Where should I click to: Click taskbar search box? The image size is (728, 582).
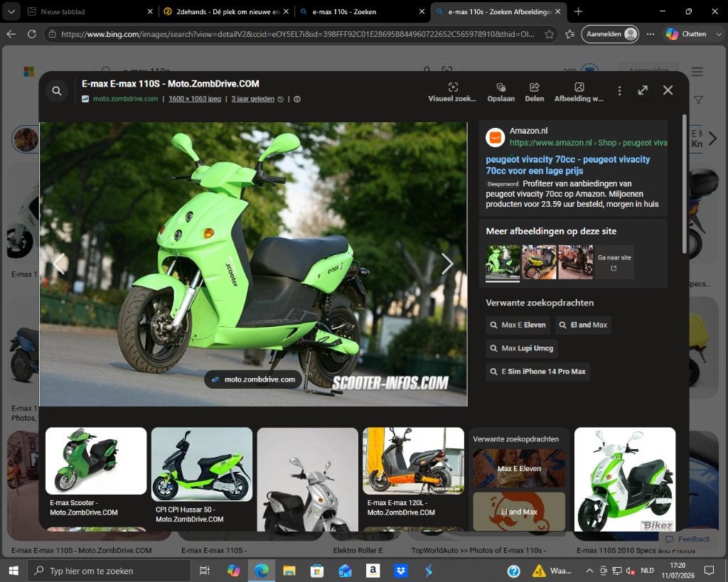(109, 571)
